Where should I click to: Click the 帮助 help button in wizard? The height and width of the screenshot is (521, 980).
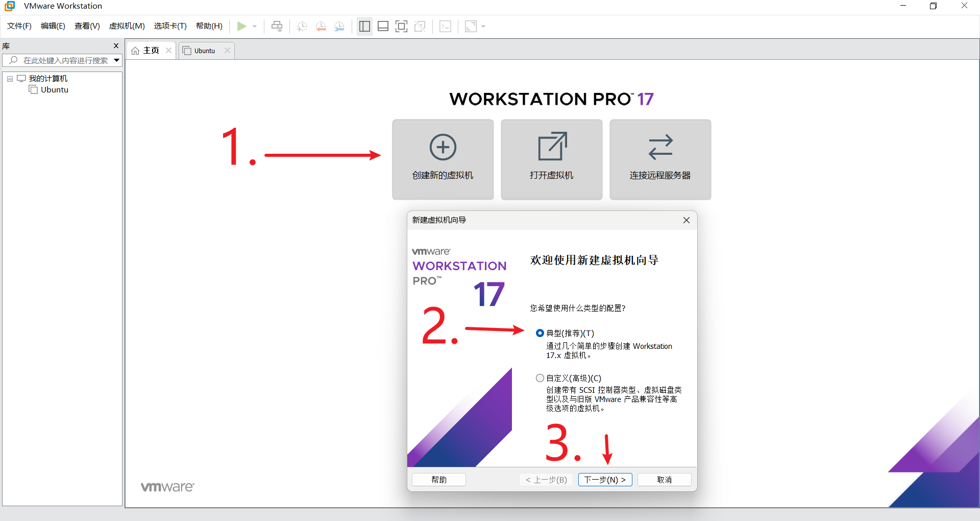[x=438, y=480]
